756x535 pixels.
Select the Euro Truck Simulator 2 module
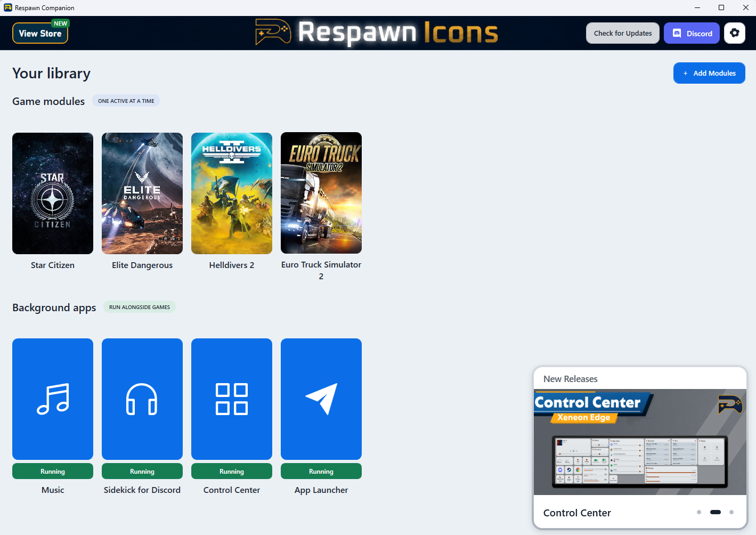pos(321,193)
